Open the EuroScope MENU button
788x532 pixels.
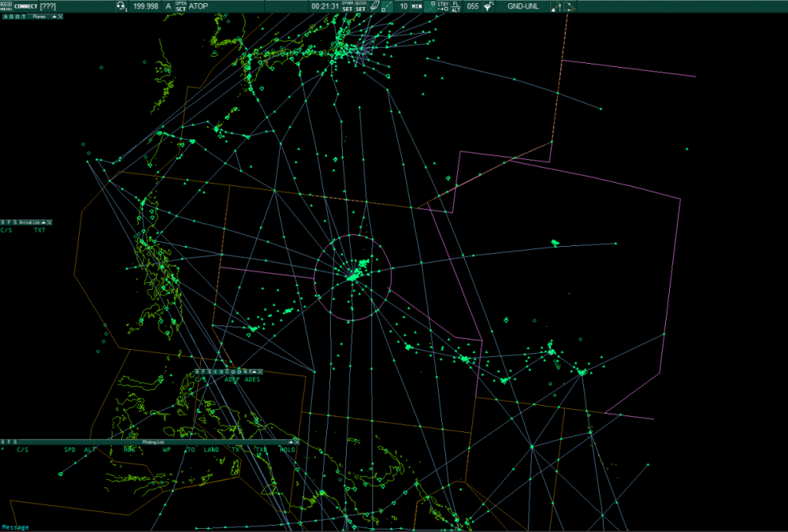click(6, 6)
